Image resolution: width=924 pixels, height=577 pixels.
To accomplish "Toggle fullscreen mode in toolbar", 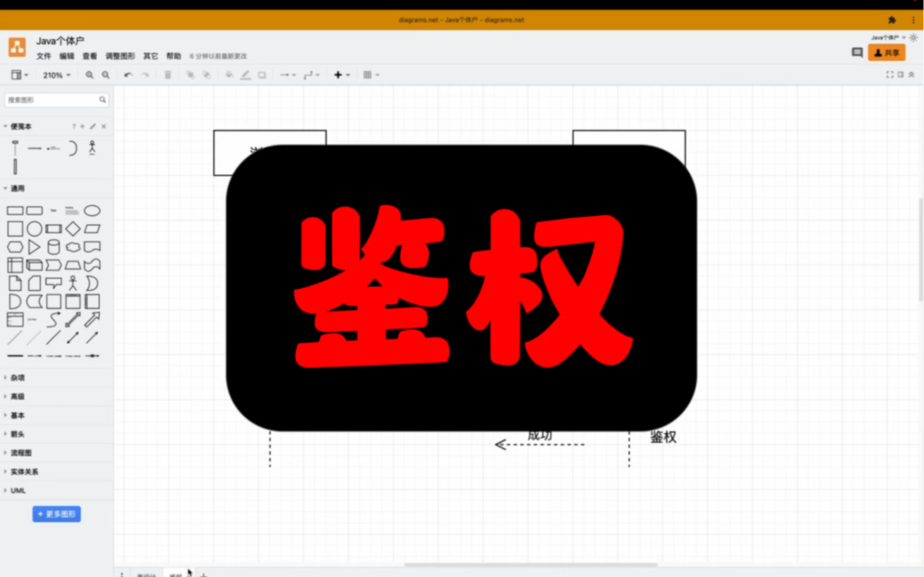I will tap(890, 75).
